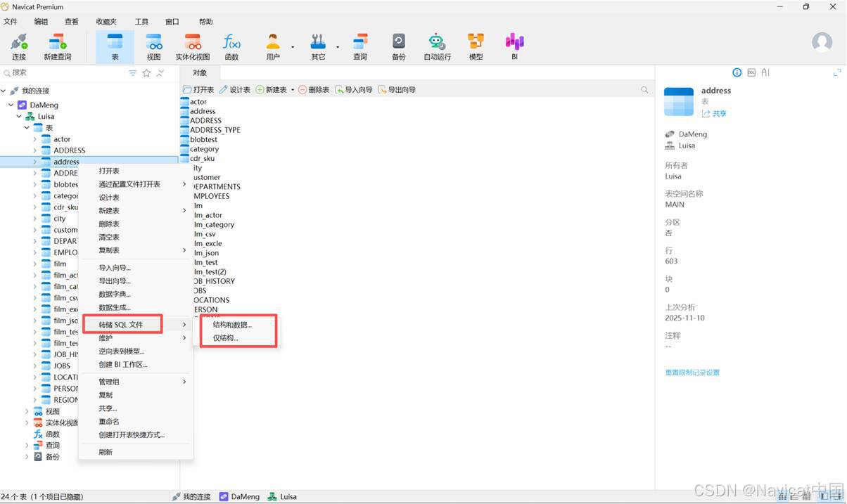Click the filter icon beside the search box

click(x=132, y=73)
